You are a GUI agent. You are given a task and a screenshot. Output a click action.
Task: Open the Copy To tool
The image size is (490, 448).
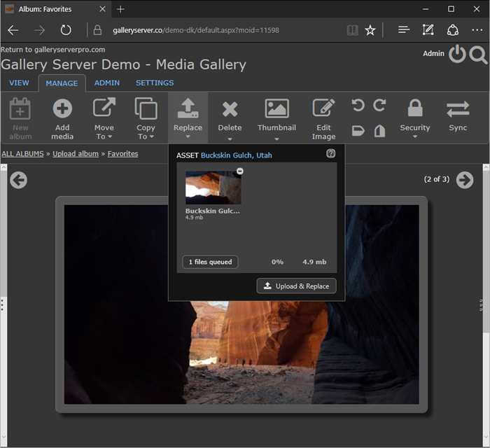(146, 119)
